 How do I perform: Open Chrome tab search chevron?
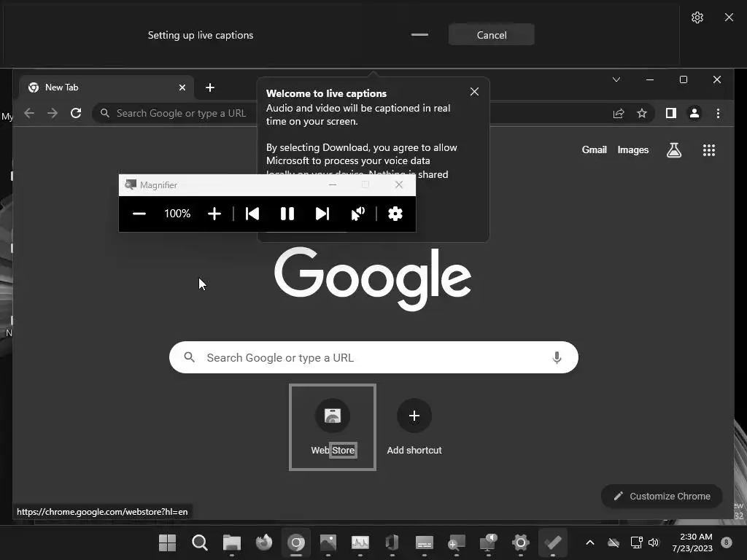616,79
